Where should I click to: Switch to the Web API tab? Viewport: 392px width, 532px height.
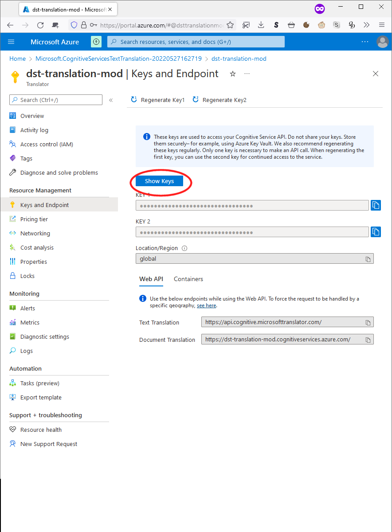151,279
